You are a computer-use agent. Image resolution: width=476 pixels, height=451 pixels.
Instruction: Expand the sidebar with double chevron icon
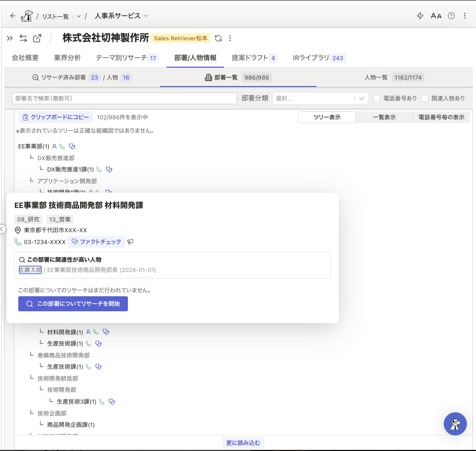click(x=10, y=38)
